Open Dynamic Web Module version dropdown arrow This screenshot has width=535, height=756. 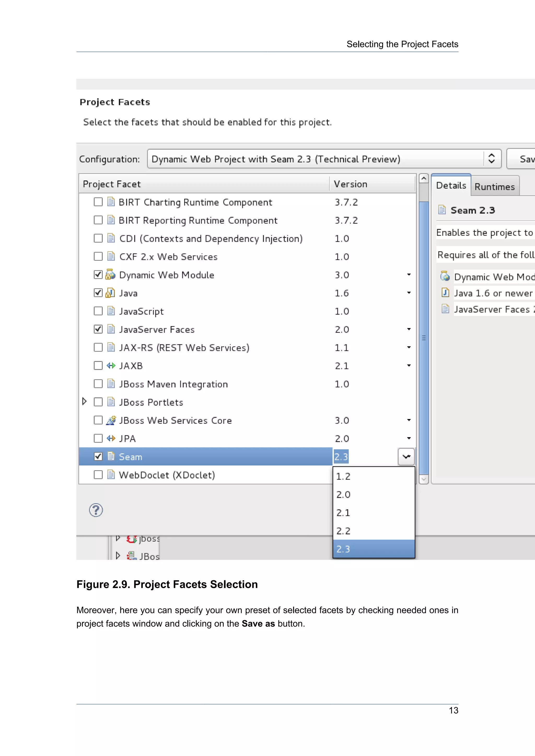point(409,274)
